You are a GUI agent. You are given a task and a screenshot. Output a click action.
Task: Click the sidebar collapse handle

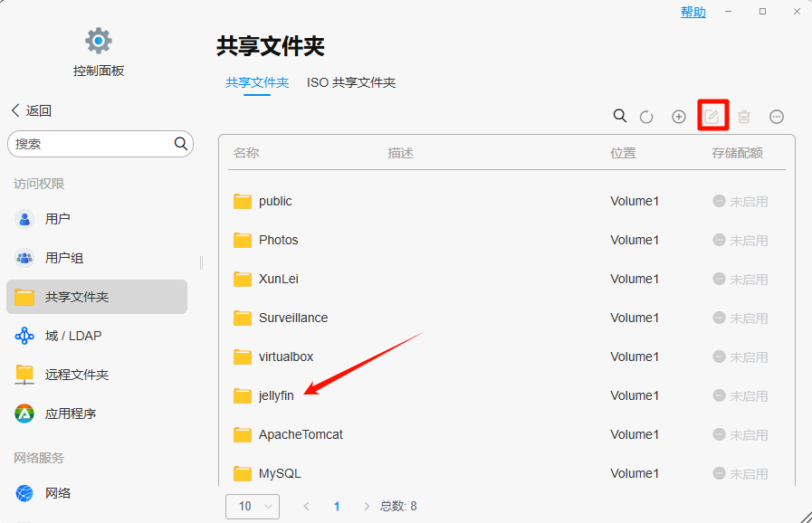tap(202, 262)
